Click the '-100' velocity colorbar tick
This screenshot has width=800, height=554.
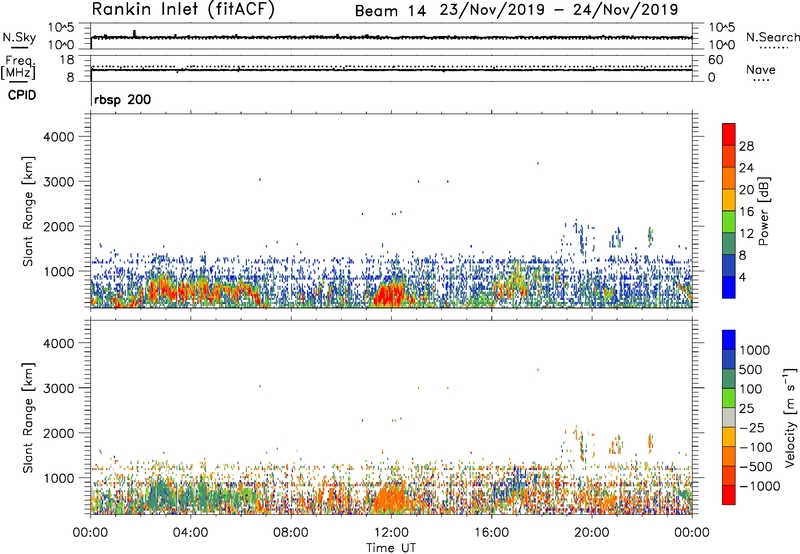(756, 447)
